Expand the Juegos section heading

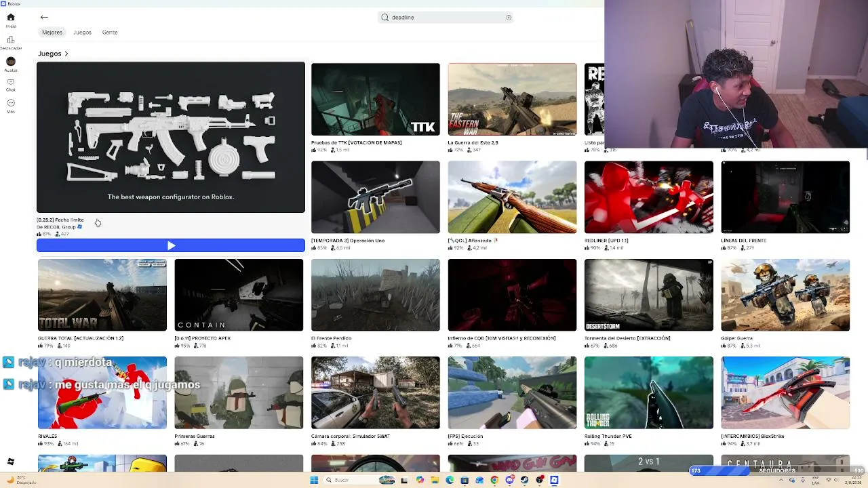point(53,54)
